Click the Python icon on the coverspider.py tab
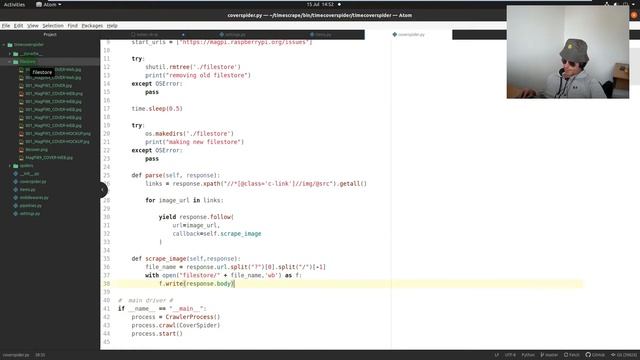 [395, 35]
